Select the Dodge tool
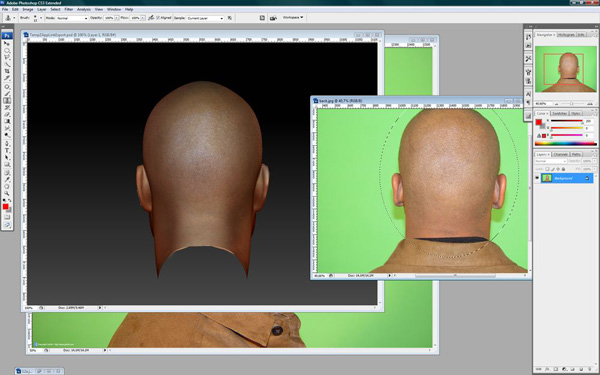 [x=7, y=135]
